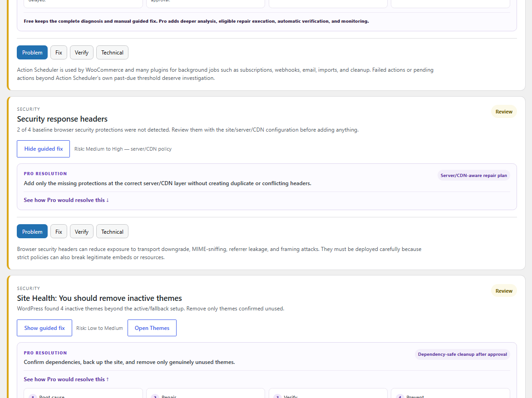The image size is (532, 398).
Task: Click the Hide guided fix button
Action: [x=44, y=149]
